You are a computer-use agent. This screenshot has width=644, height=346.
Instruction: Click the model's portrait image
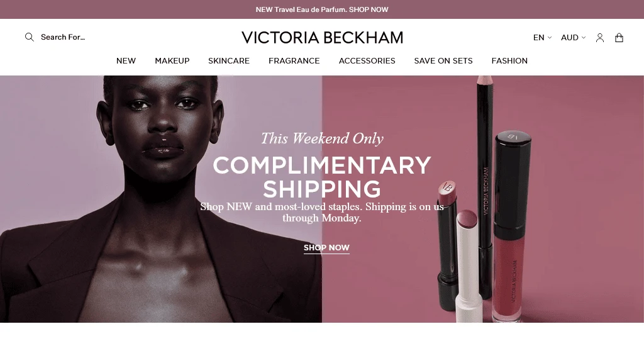(161, 199)
